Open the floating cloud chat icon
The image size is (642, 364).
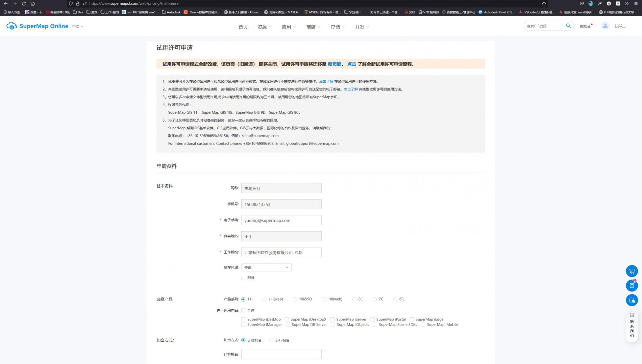(x=632, y=300)
